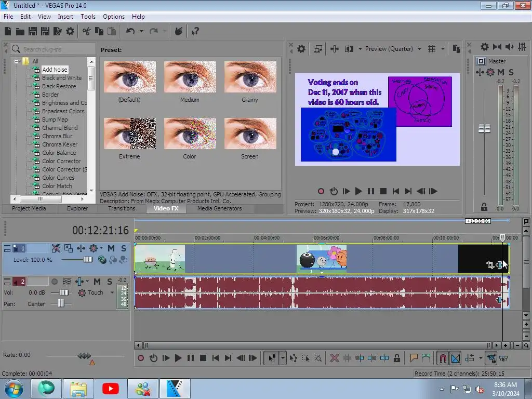This screenshot has width=532, height=399.
Task: Switch to the Project Media tab
Action: [29, 208]
